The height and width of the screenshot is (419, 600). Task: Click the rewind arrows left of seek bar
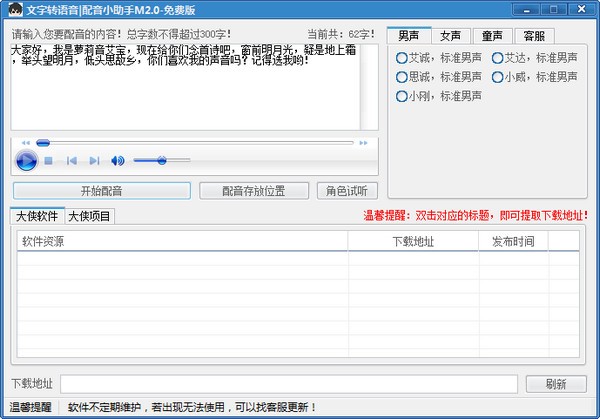(24, 143)
